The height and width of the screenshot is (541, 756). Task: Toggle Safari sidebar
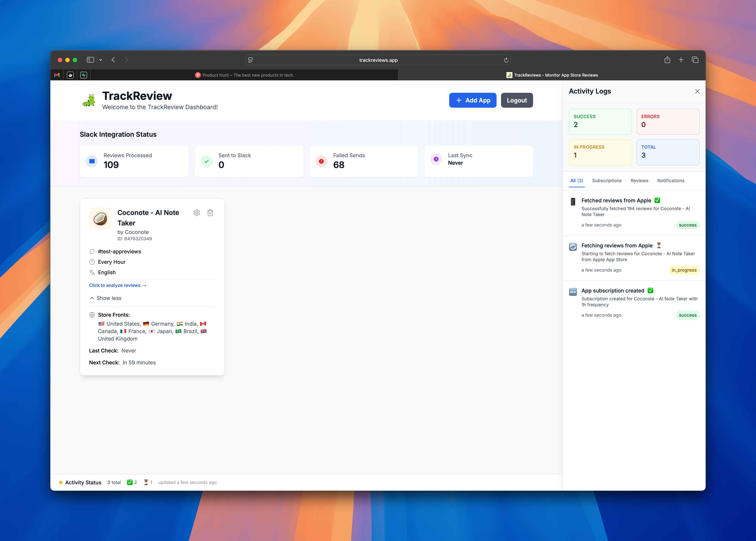90,60
